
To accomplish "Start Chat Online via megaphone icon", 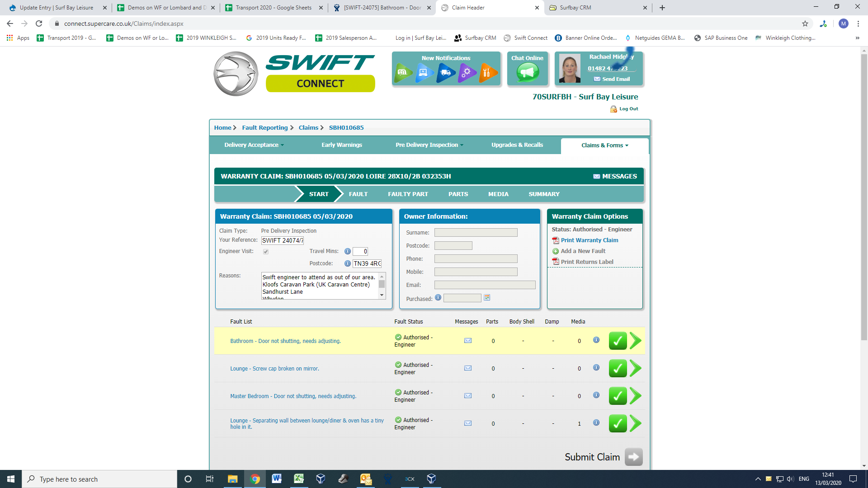I will 527,72.
